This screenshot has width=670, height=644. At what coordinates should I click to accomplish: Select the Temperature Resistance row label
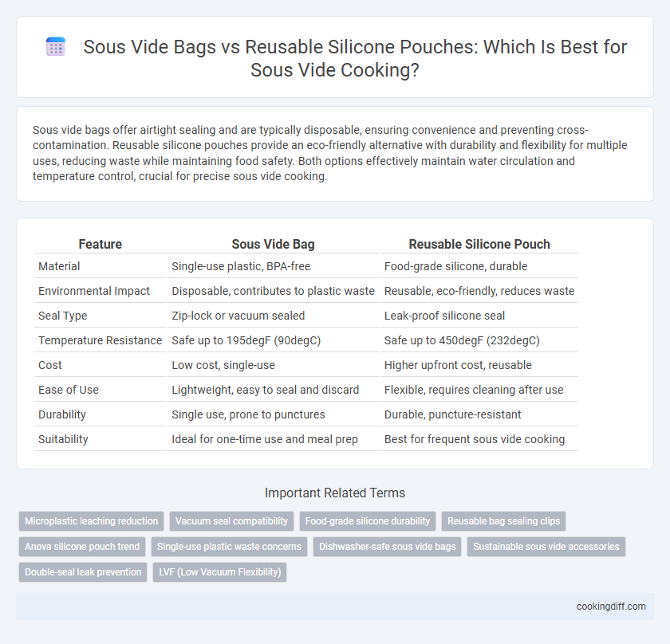coord(100,340)
